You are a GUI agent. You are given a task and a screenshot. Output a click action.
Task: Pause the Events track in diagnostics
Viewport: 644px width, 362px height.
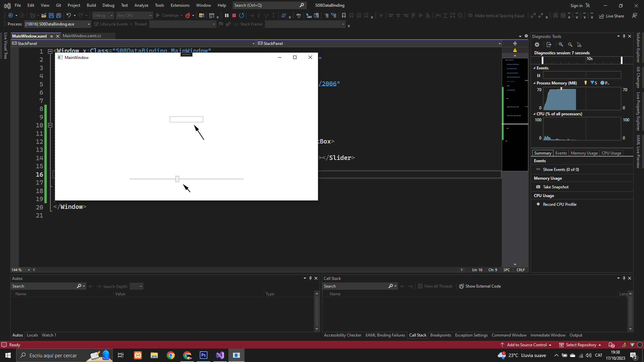[x=539, y=75]
